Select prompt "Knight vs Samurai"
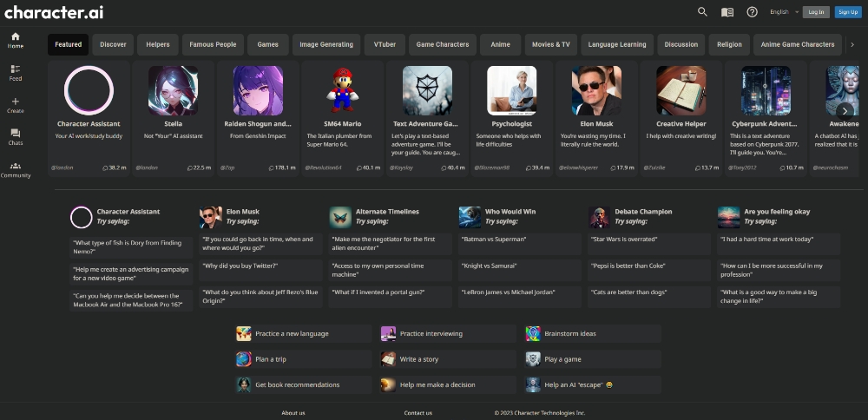 pos(519,270)
